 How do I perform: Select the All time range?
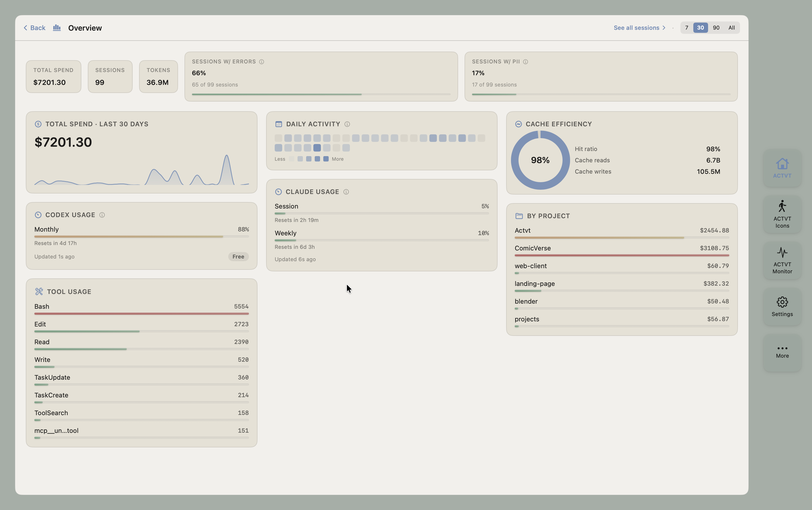tap(731, 28)
